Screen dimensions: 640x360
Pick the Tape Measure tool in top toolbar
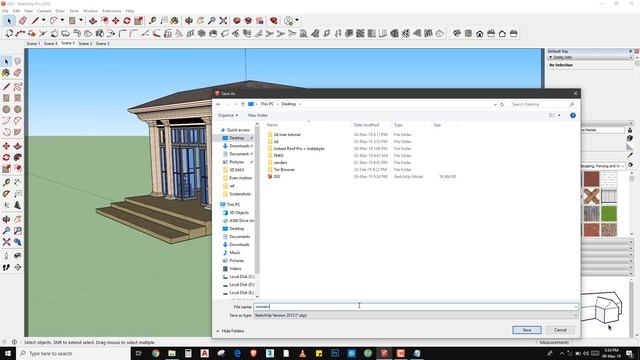tap(152, 20)
